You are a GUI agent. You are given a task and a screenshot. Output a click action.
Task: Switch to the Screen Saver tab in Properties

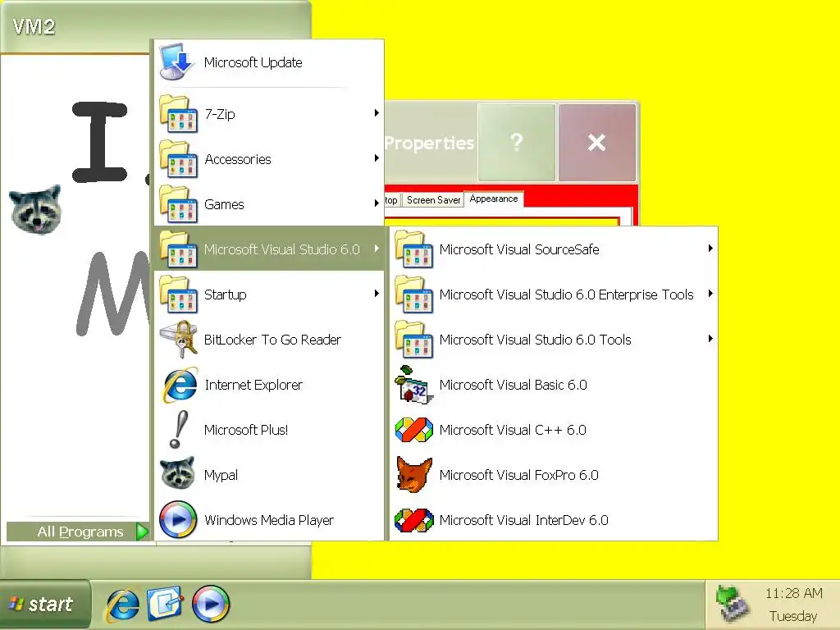click(433, 200)
